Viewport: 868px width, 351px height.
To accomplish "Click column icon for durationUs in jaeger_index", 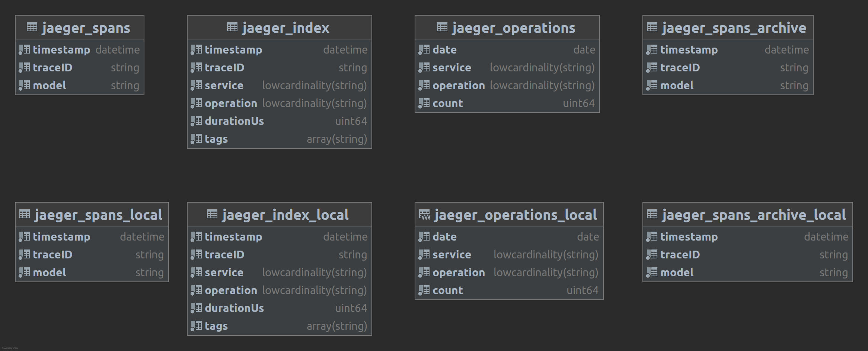I will (197, 121).
